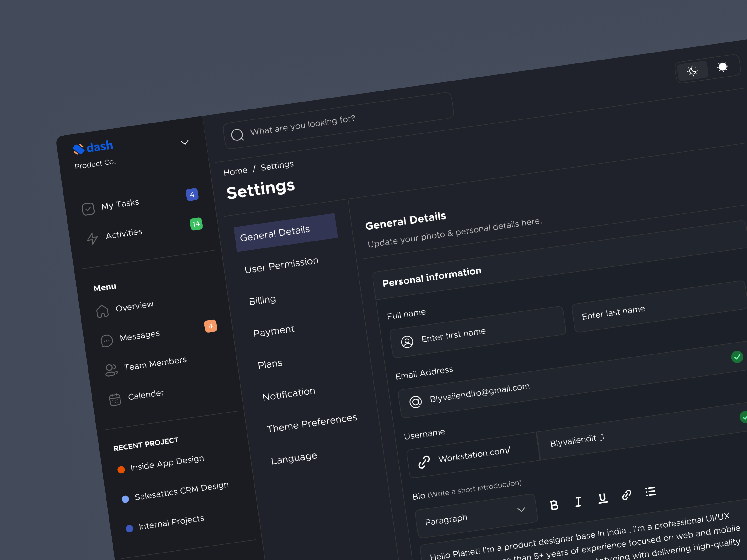The height and width of the screenshot is (560, 747).
Task: Insert a link in Bio editor
Action: 627,495
